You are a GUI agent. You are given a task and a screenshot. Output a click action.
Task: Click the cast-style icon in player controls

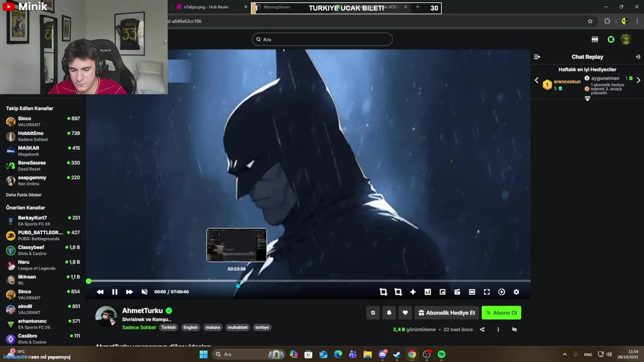click(x=457, y=292)
